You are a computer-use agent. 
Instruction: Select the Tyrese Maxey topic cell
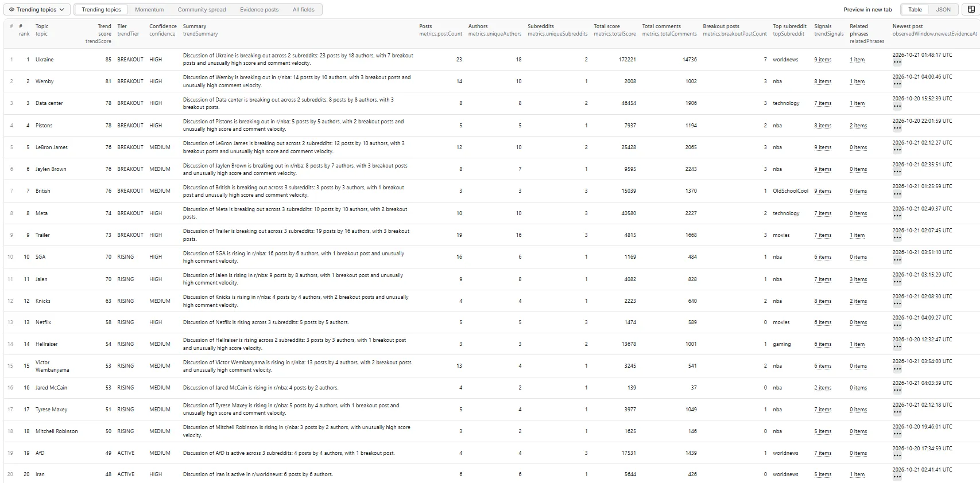tap(51, 410)
